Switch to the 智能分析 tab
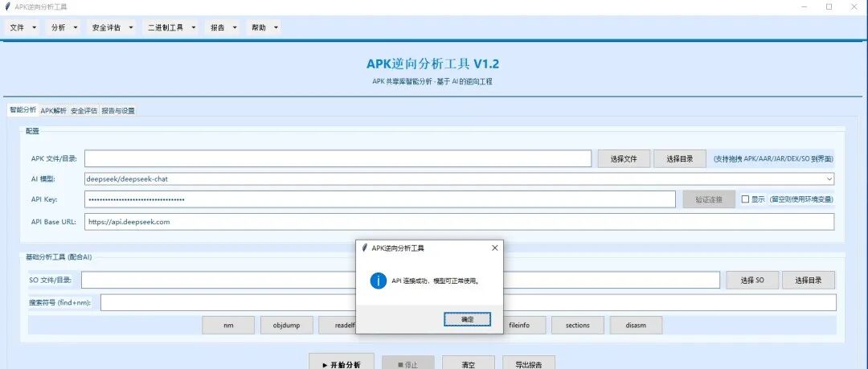868x369 pixels. 23,109
